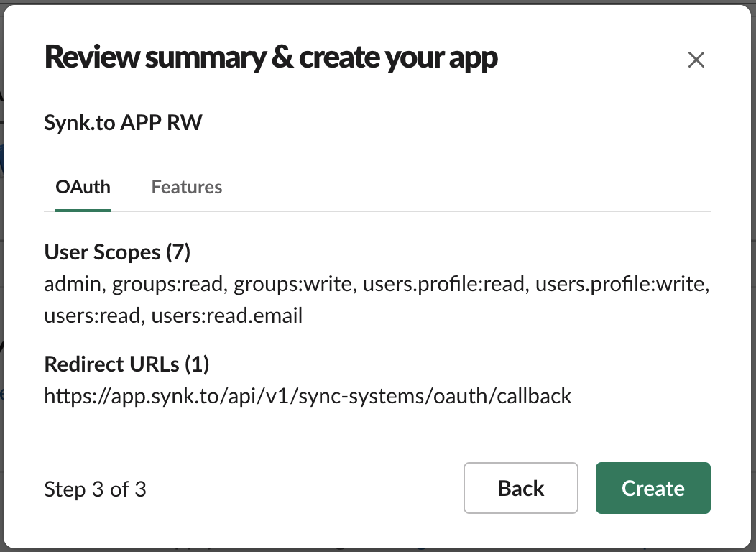Click the app.synk.to callback URL

point(308,396)
